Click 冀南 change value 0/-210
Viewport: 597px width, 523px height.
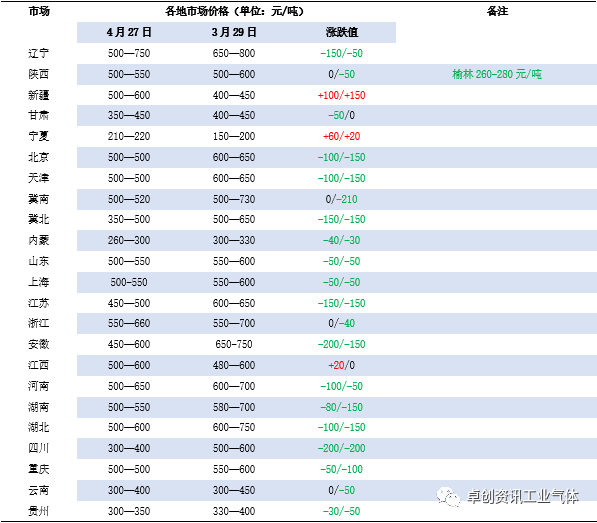point(342,199)
